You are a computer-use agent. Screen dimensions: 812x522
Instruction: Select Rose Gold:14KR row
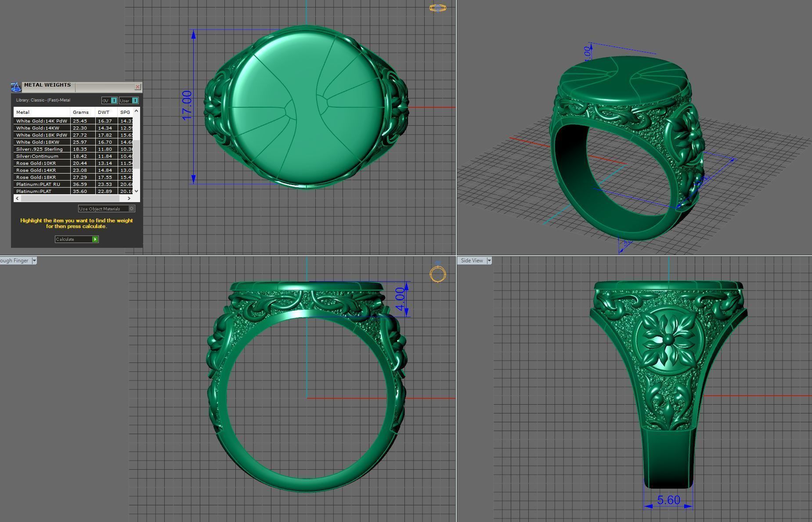pos(73,170)
